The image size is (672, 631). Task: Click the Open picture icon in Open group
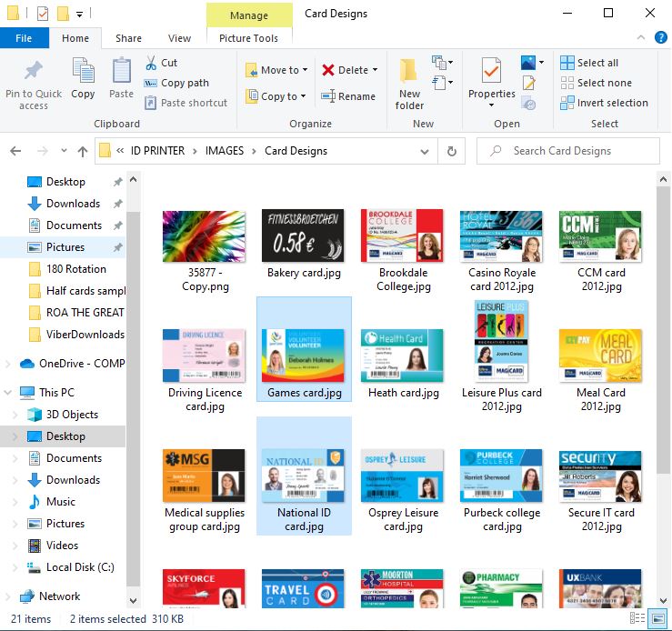(x=528, y=63)
